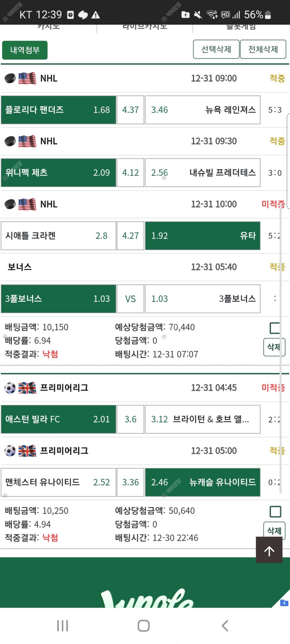Tap the 뉴캐슬 유나이티드 2.46 odds cell
This screenshot has height=644, width=290.
coord(202,482)
